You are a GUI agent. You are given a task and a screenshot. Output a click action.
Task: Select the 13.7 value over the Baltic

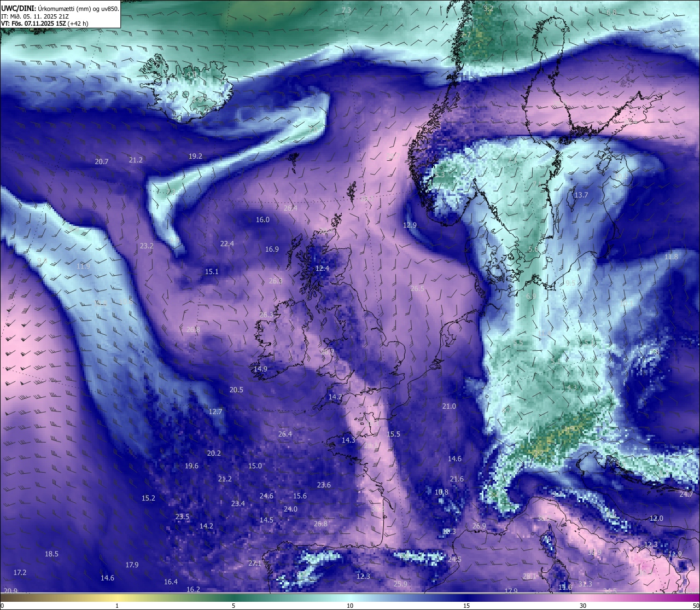[x=581, y=195]
